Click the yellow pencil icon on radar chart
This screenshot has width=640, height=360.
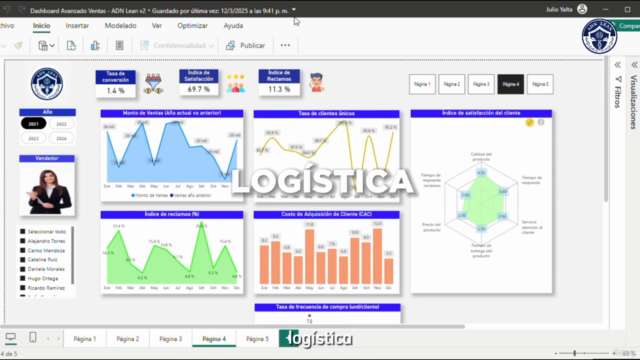[529, 122]
